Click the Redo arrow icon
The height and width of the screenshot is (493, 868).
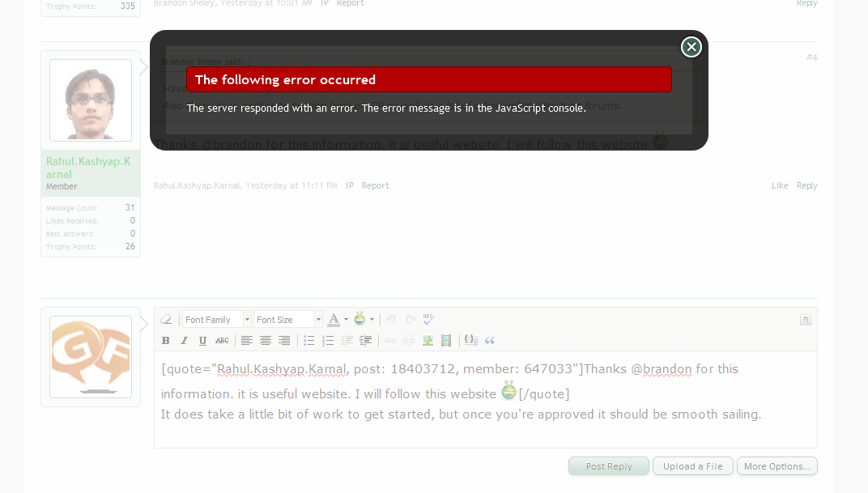pyautogui.click(x=411, y=319)
